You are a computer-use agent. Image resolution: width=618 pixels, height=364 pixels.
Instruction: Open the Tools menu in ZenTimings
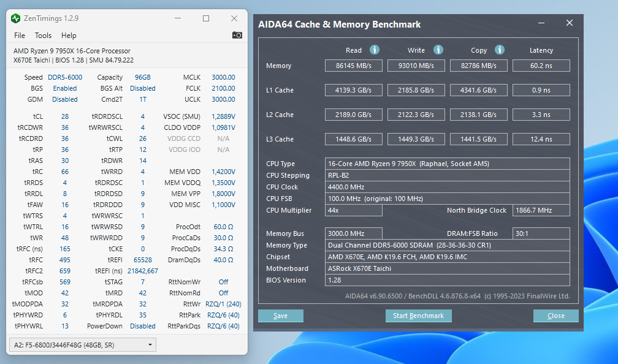click(x=43, y=36)
